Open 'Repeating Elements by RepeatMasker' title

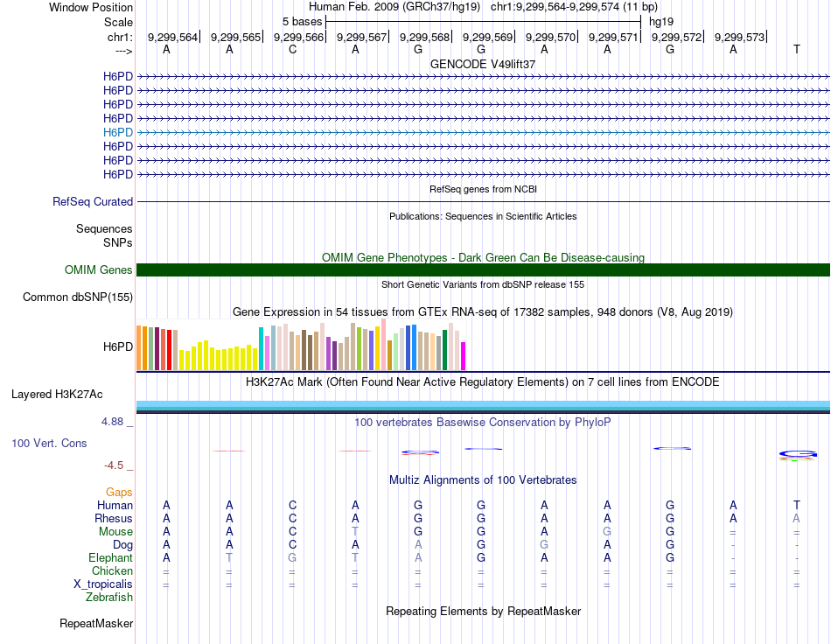click(x=483, y=612)
